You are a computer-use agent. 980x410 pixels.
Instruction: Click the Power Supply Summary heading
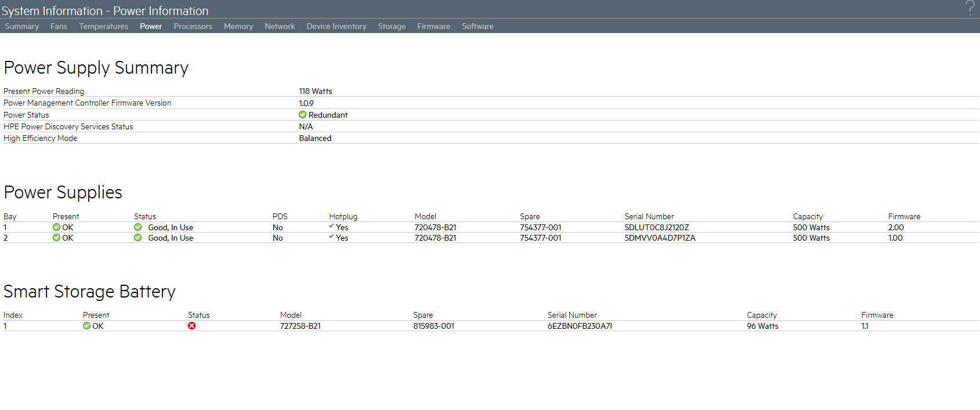coord(96,68)
